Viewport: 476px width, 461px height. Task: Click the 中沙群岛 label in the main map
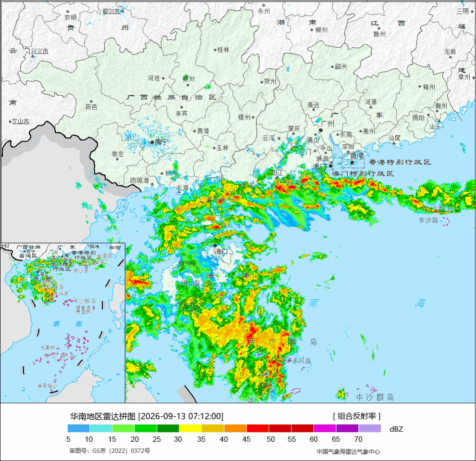[x=375, y=397]
